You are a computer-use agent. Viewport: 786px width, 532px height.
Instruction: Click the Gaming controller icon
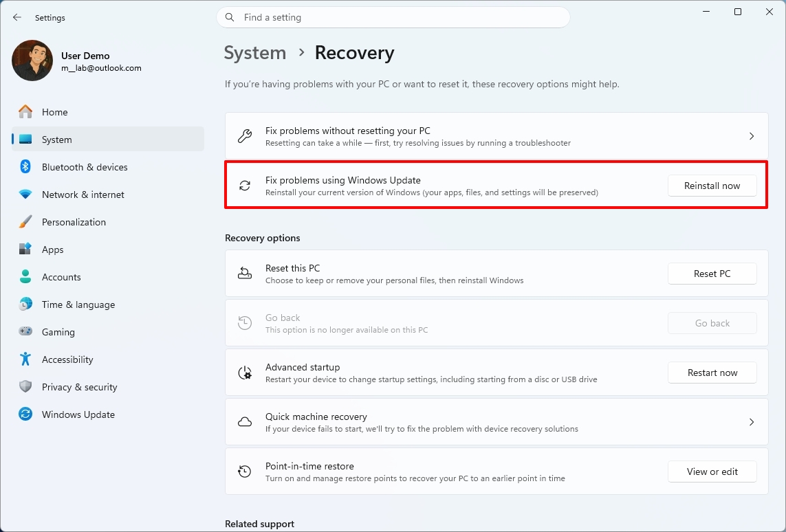pyautogui.click(x=25, y=331)
